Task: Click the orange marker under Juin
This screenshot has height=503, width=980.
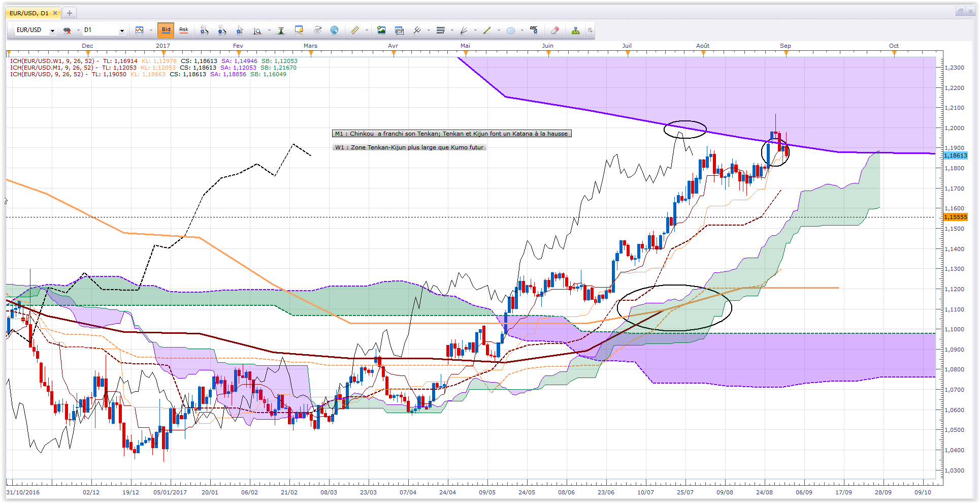Action: click(548, 53)
